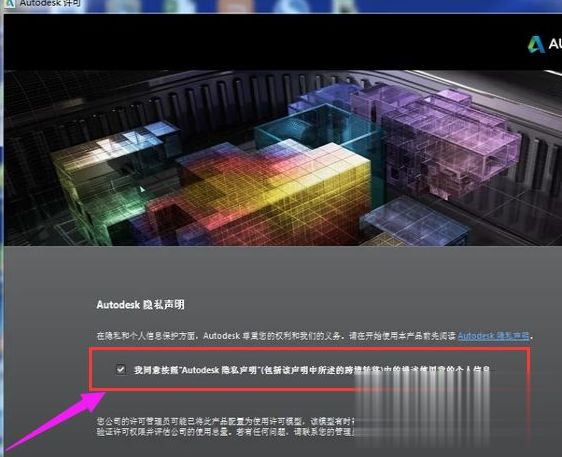Click the Autodesk logo in the header

pos(544,44)
